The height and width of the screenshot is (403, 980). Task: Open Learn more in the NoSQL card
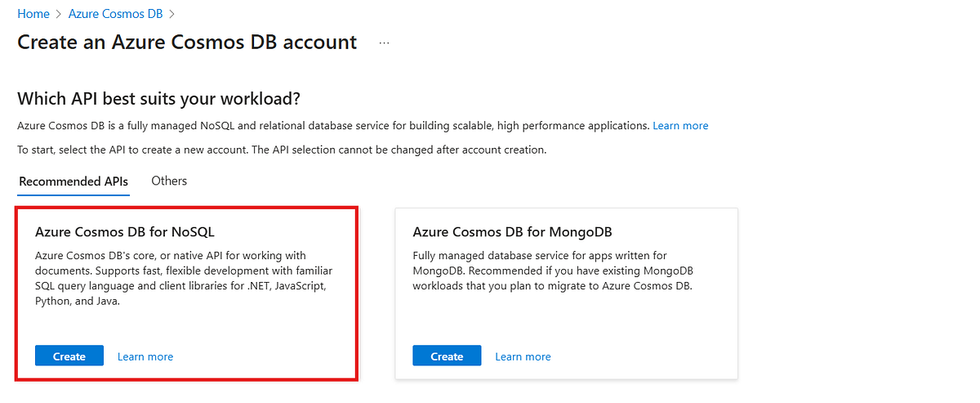click(x=145, y=356)
